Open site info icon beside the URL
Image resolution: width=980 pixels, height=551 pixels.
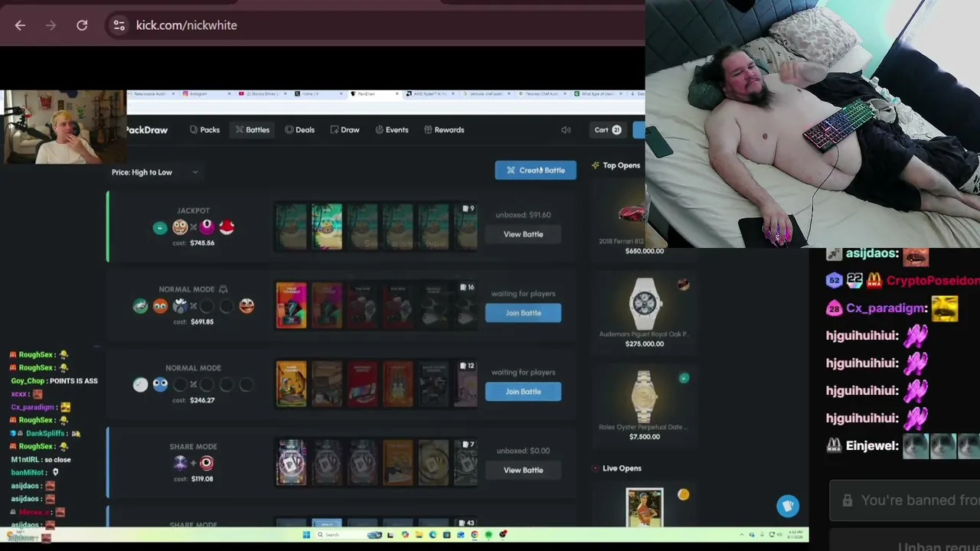[x=119, y=25]
